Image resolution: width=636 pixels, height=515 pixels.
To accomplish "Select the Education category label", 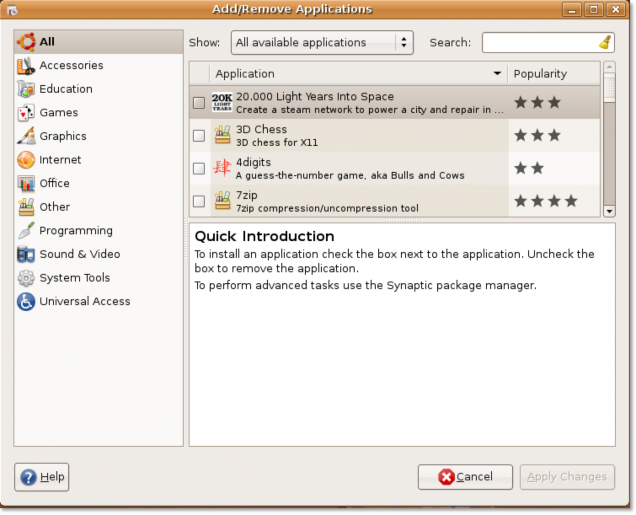I will [66, 89].
